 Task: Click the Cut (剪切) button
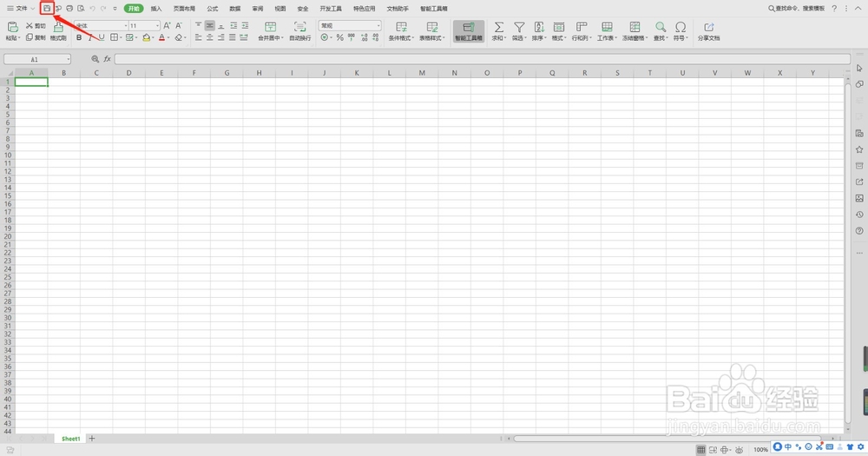36,26
